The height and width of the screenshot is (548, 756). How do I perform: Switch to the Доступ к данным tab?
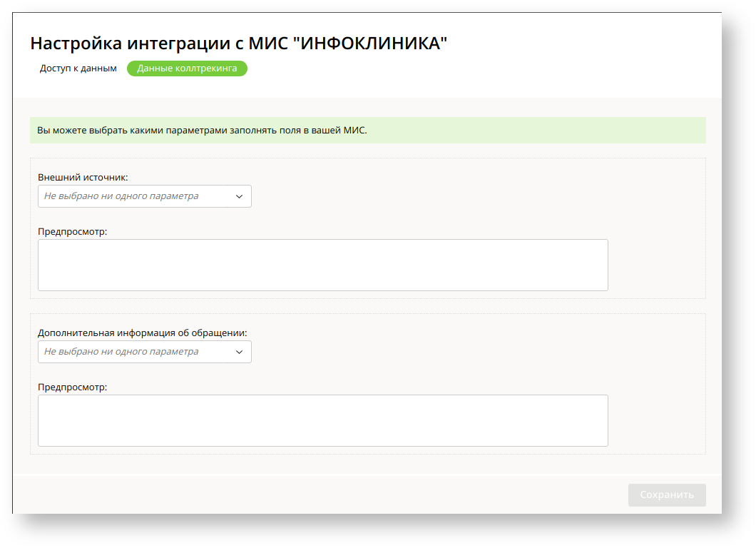click(78, 68)
